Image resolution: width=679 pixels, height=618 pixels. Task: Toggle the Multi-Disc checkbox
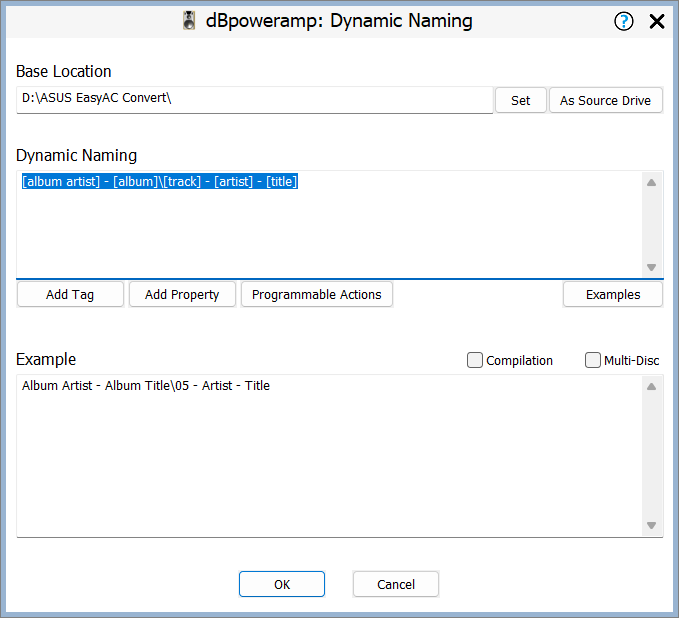pyautogui.click(x=593, y=360)
